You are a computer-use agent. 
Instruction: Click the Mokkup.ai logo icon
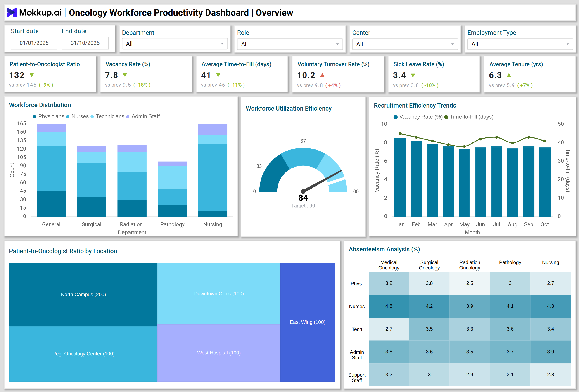pyautogui.click(x=12, y=12)
